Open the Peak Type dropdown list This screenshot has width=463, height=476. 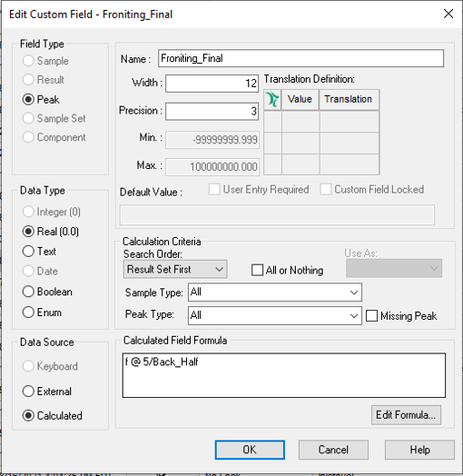pos(275,315)
